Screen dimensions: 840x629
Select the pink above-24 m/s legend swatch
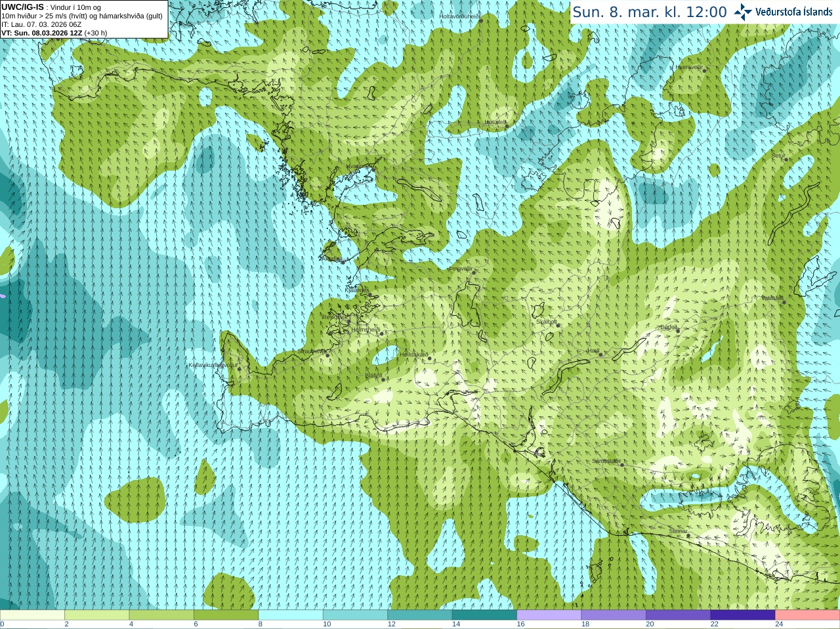(808, 615)
